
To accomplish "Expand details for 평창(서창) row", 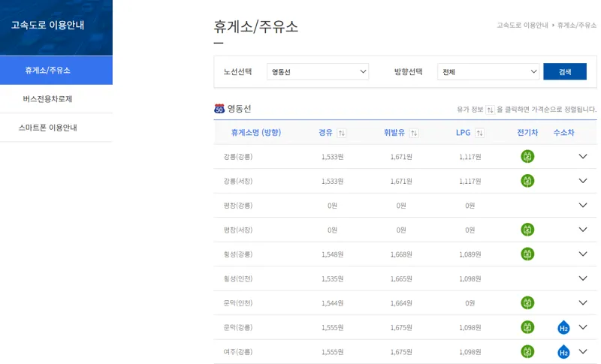I will (x=583, y=230).
